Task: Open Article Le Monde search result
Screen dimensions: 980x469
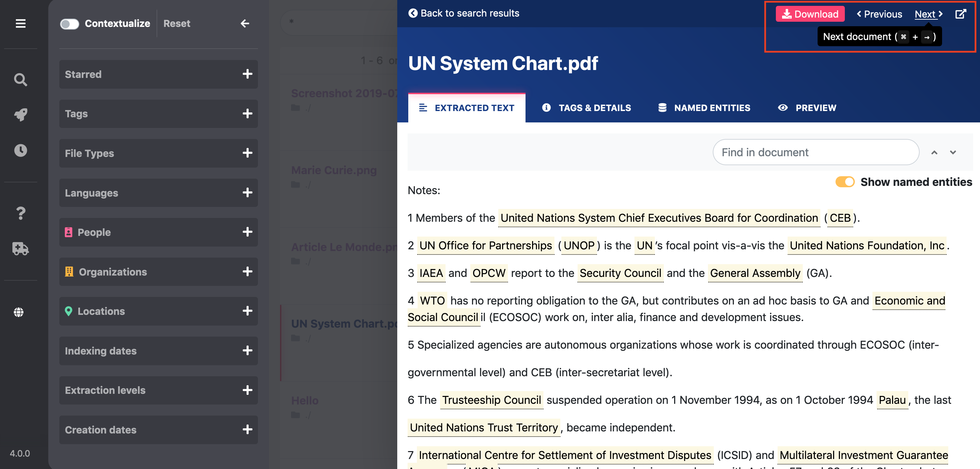Action: 344,247
